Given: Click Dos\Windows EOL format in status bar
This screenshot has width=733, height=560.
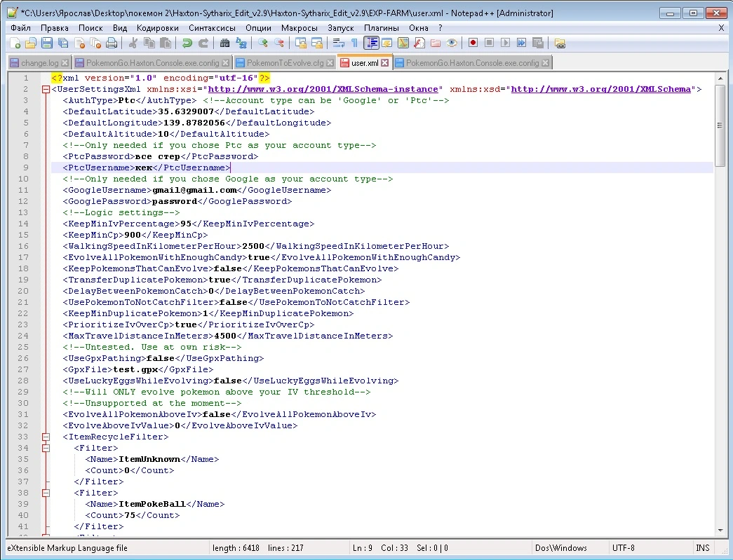Looking at the screenshot, I should [x=561, y=548].
